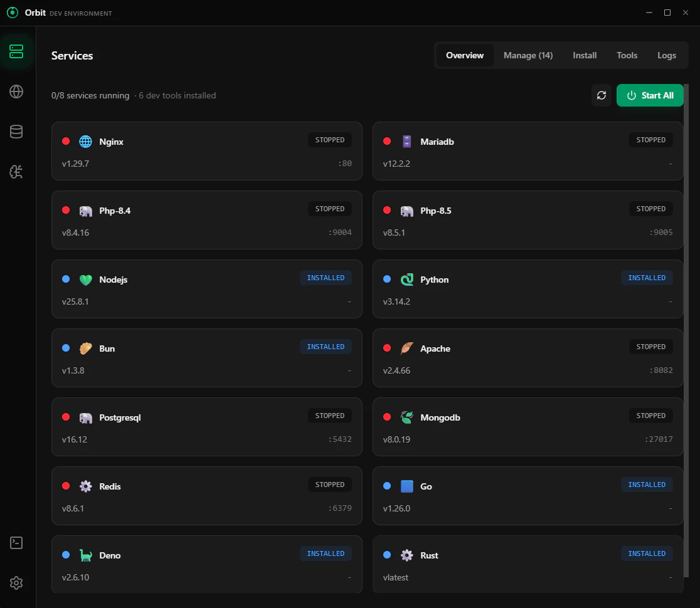Click the Postgresql elephant icon
Image resolution: width=700 pixels, height=608 pixels.
coord(85,417)
